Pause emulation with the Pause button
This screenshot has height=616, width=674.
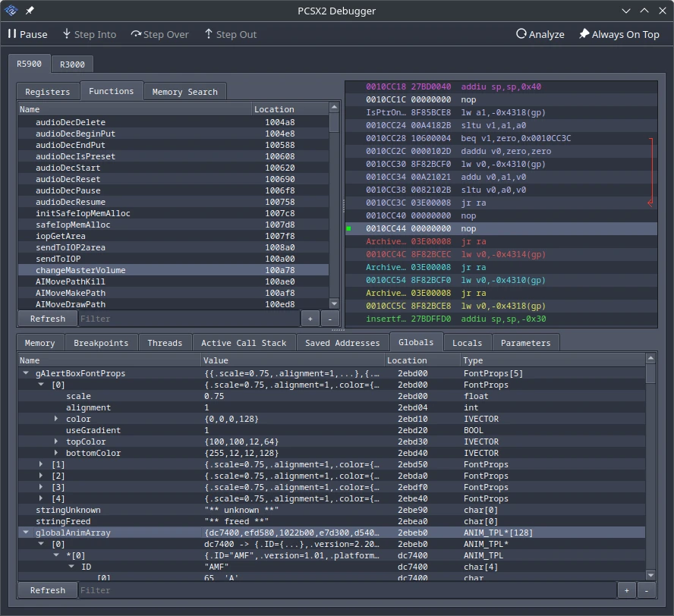point(27,34)
